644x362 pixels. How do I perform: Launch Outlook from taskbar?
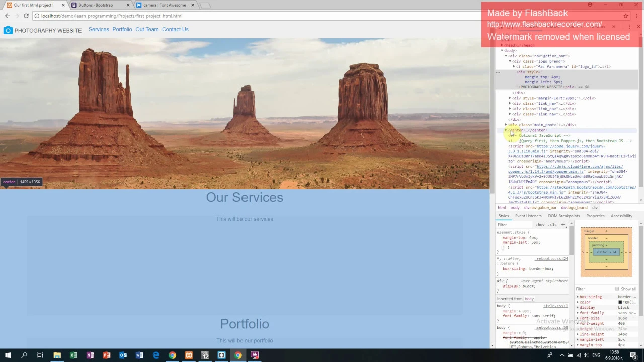coord(123,355)
